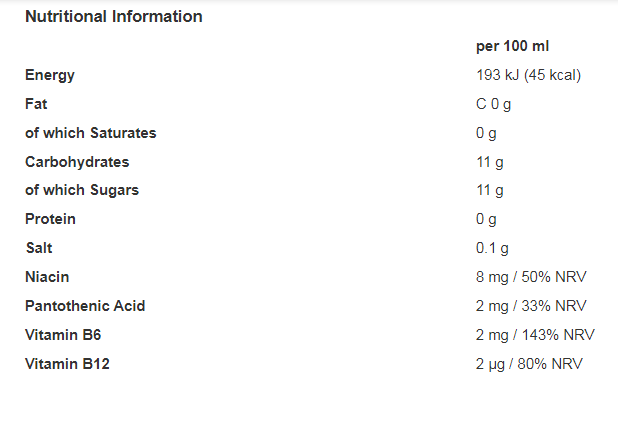Click the 0.1 g salt value
The image size is (618, 425).
coord(492,248)
